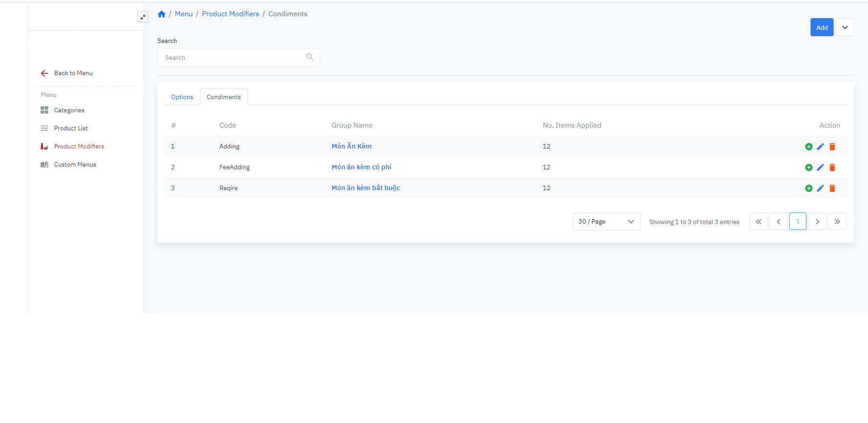The width and height of the screenshot is (868, 423).
Task: Go back using Back to Menu
Action: (x=73, y=73)
